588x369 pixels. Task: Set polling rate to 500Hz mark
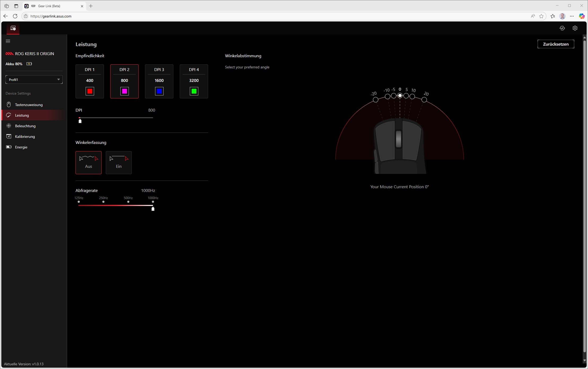[128, 202]
